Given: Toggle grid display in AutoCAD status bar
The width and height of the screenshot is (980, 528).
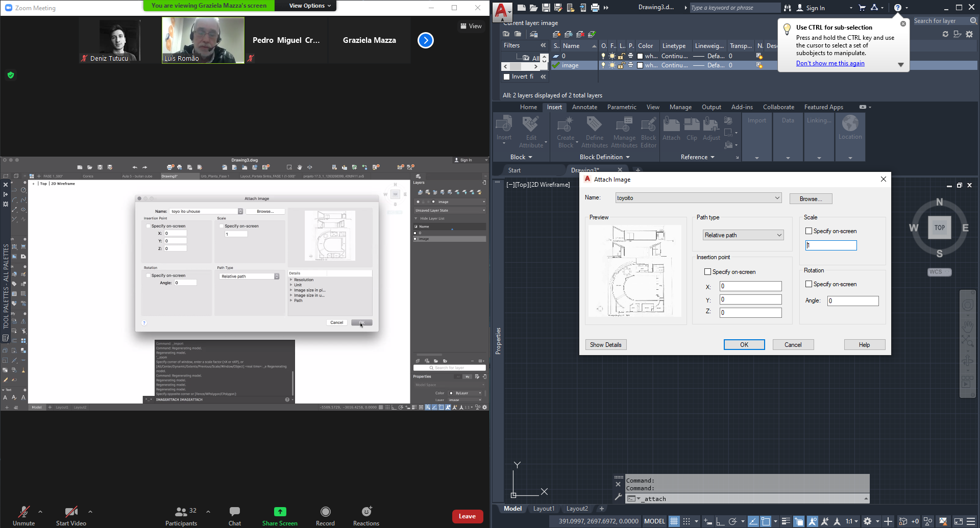Looking at the screenshot, I should pyautogui.click(x=674, y=521).
